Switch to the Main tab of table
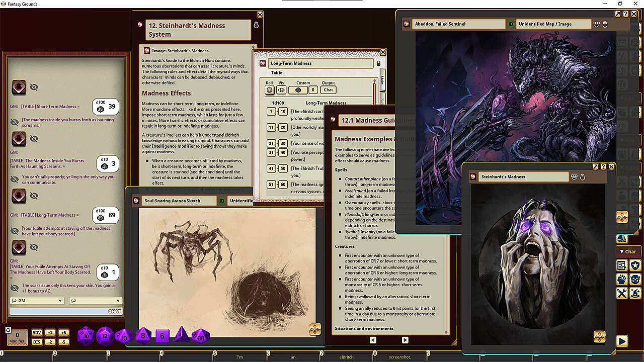Image resolution: width=644 pixels, height=362 pixels. click(382, 80)
